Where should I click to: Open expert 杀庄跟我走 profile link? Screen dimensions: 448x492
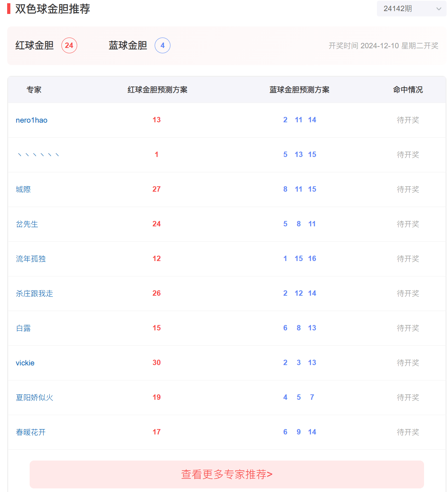click(x=34, y=294)
